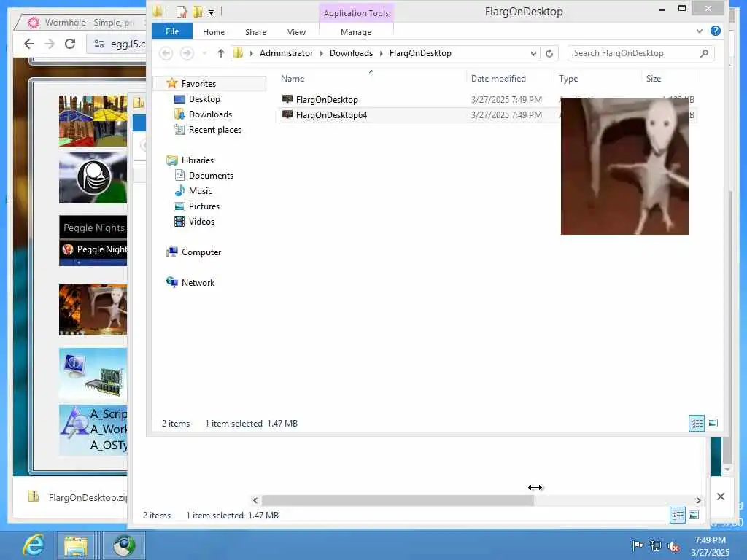Launch Internet Explorer from the taskbar
Viewport: 747px width, 560px height.
click(34, 545)
